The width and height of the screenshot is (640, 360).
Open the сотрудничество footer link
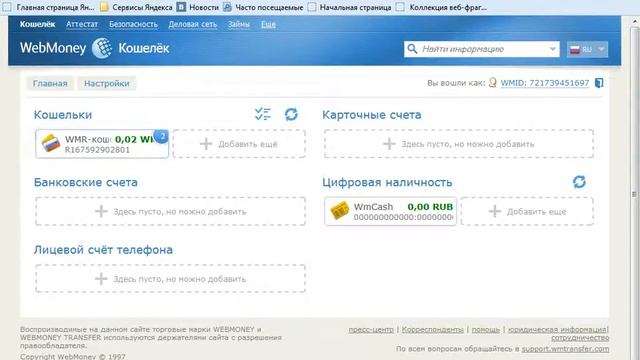(580, 338)
